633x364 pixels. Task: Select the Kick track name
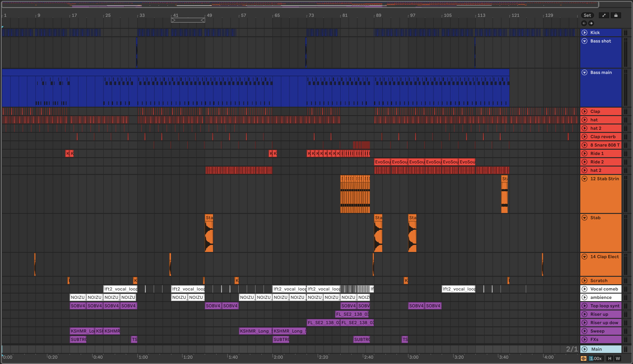pos(595,33)
